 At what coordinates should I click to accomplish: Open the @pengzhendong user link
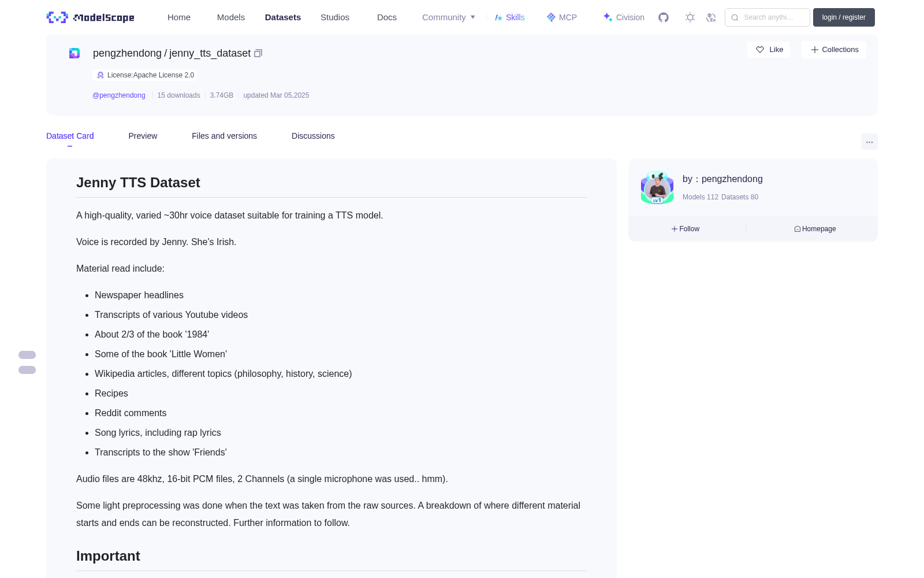tap(119, 95)
